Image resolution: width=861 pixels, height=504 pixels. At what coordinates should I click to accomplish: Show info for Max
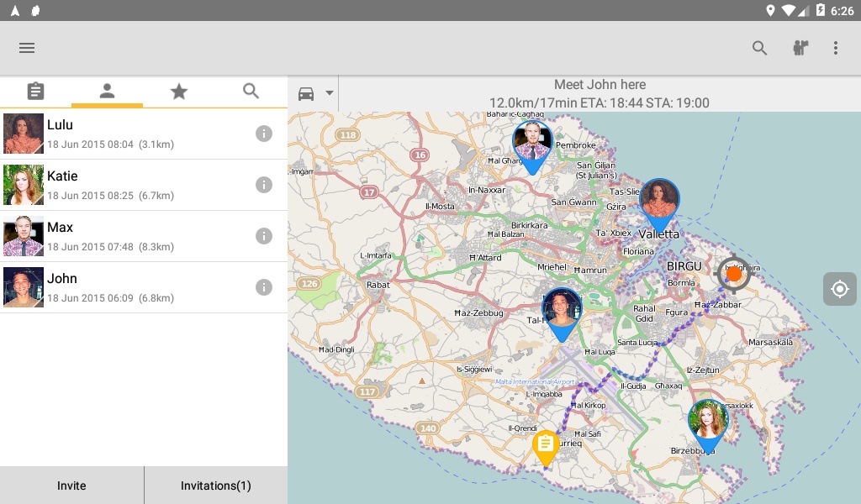(x=263, y=236)
